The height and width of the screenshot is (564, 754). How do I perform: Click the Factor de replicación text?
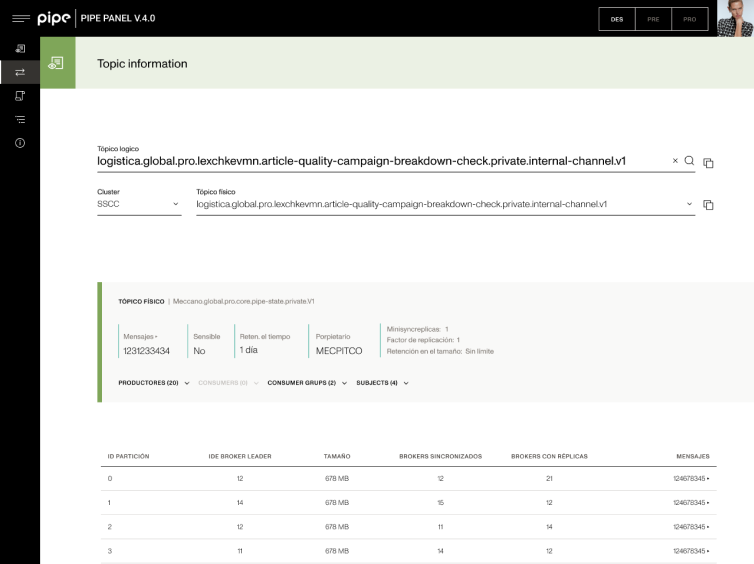[x=423, y=340]
